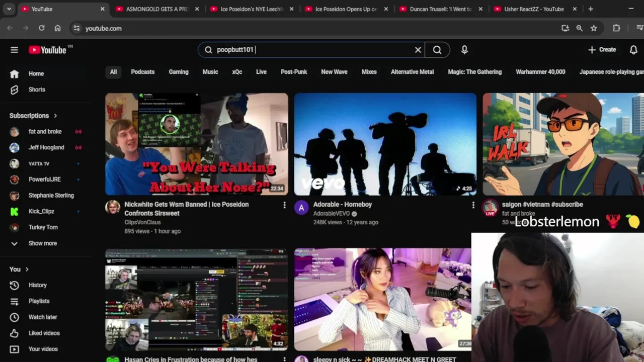
Task: Open YATTA TV channel avatar
Action: pyautogui.click(x=14, y=163)
